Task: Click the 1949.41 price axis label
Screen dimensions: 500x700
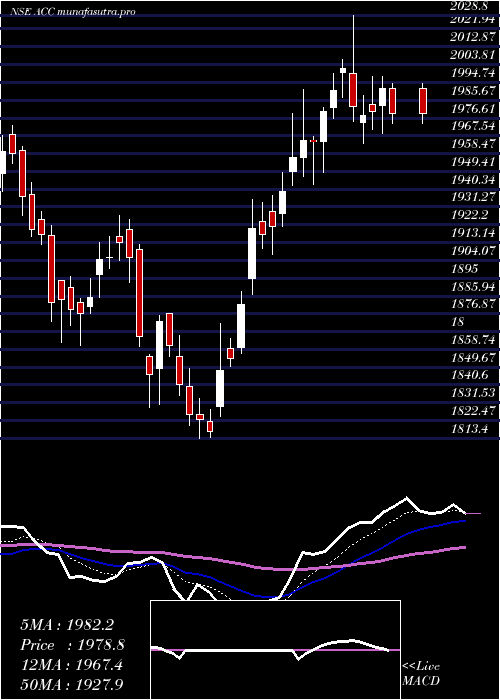Action: point(474,162)
